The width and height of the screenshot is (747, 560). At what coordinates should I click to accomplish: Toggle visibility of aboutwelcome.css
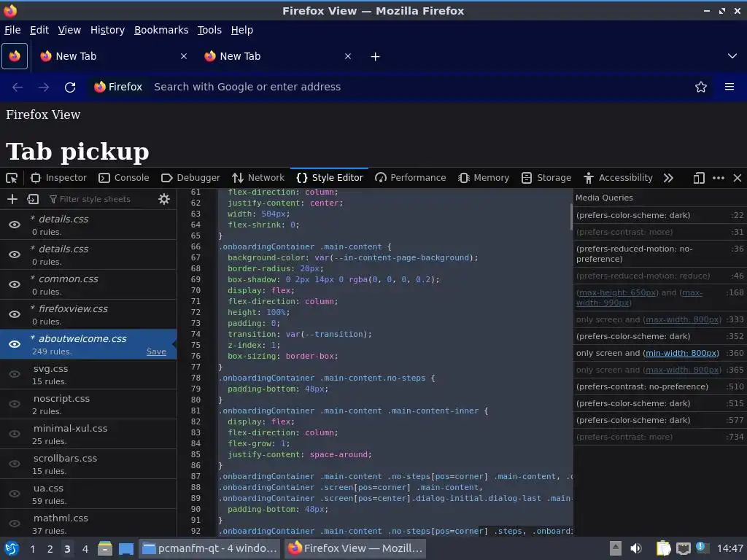15,344
